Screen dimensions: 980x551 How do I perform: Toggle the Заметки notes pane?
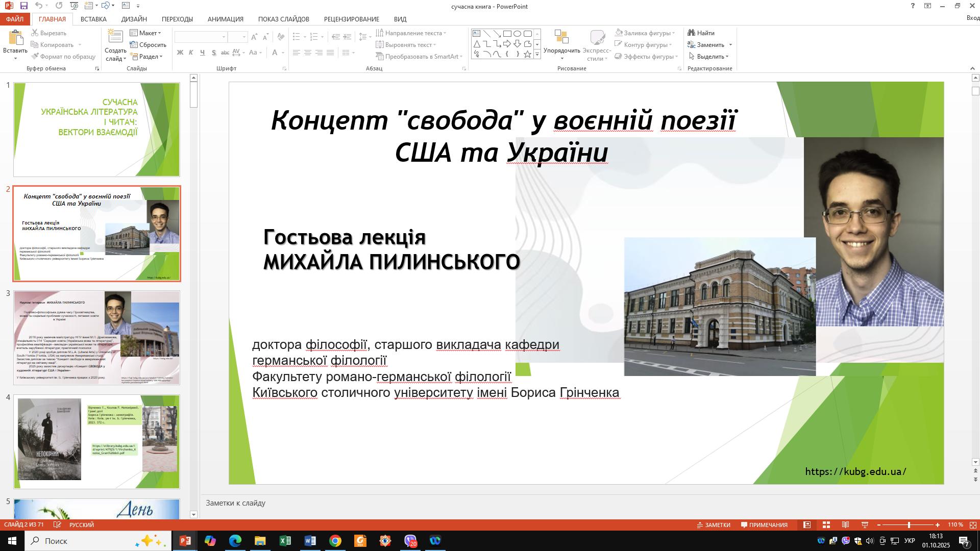pyautogui.click(x=714, y=525)
